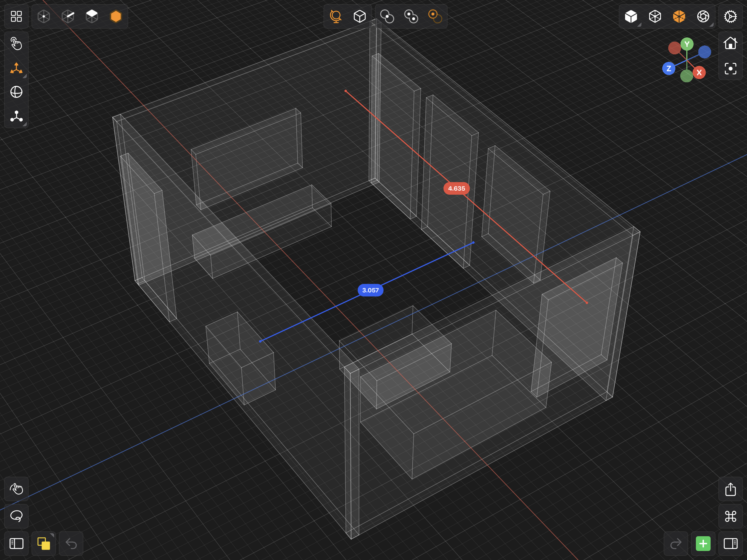Open the four-square grid menu
This screenshot has height=560, width=747.
tap(16, 16)
